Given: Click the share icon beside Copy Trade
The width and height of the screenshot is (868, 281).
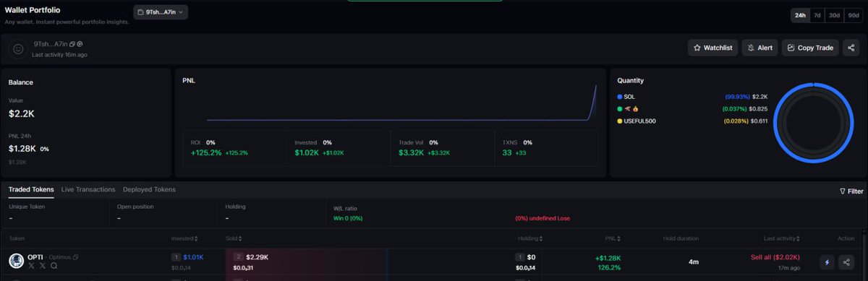Looking at the screenshot, I should point(851,48).
